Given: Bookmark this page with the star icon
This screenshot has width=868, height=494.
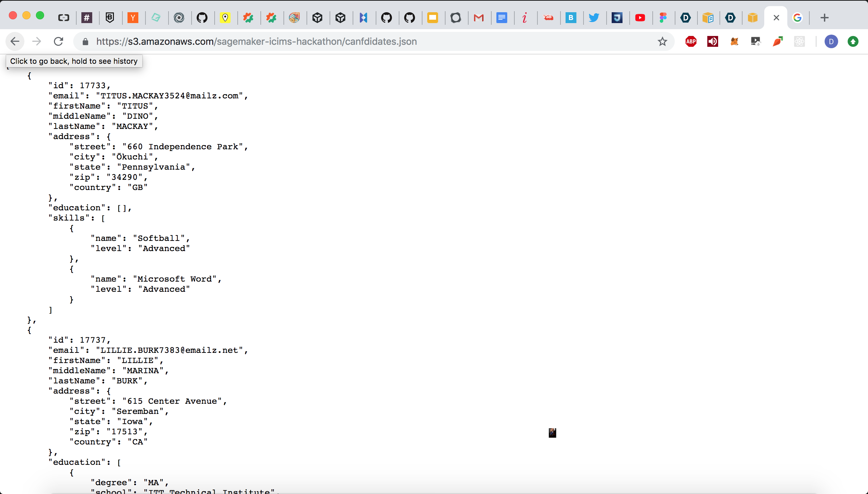Looking at the screenshot, I should 662,41.
